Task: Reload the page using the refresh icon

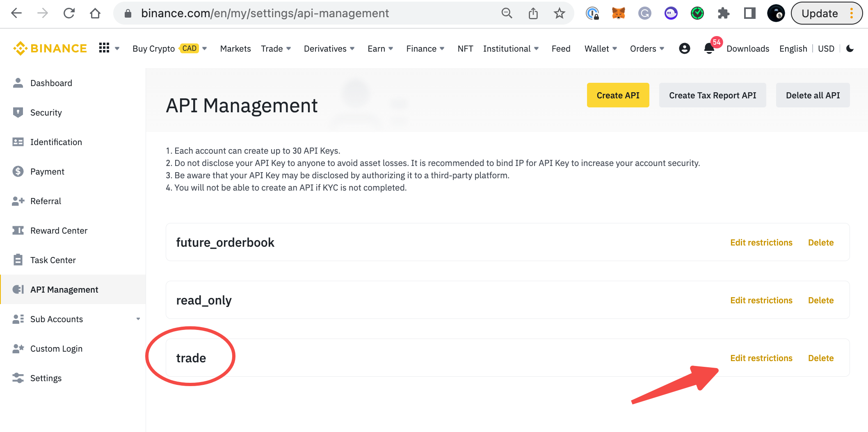Action: [x=69, y=14]
